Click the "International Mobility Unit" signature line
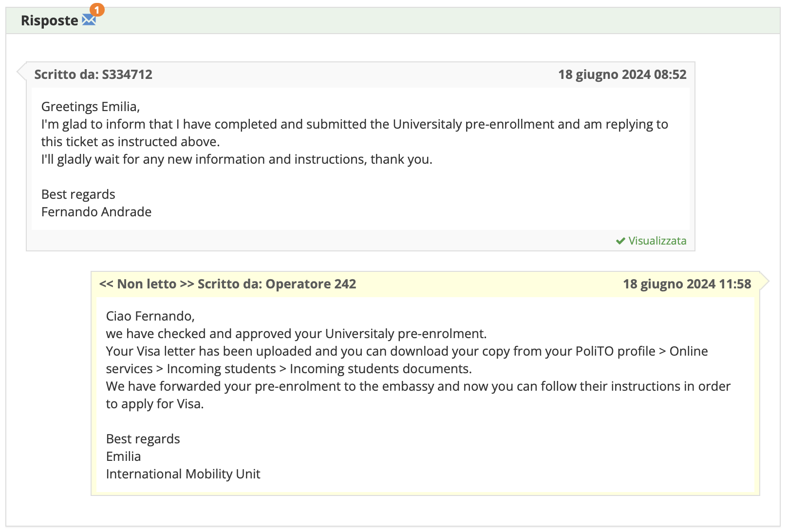The image size is (788, 532). (x=183, y=474)
